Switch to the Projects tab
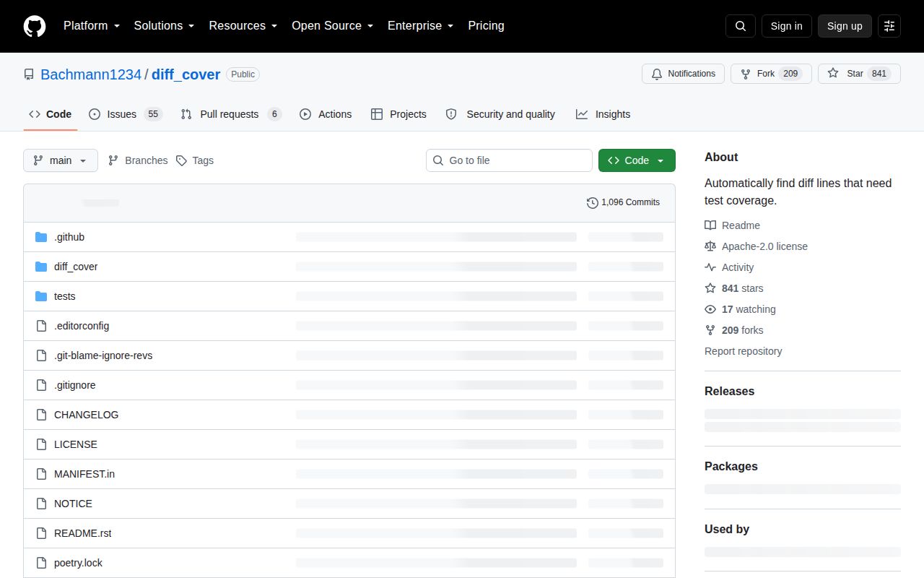 click(398, 114)
